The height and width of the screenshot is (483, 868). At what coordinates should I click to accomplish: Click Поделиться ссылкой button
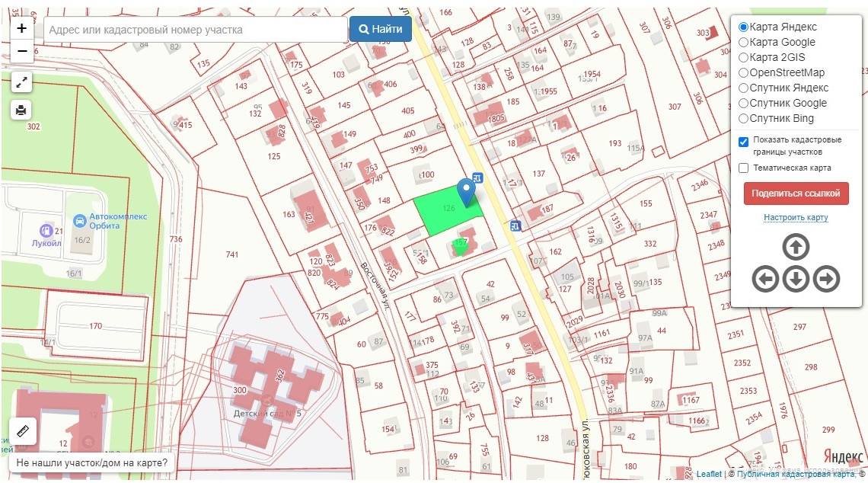(796, 194)
